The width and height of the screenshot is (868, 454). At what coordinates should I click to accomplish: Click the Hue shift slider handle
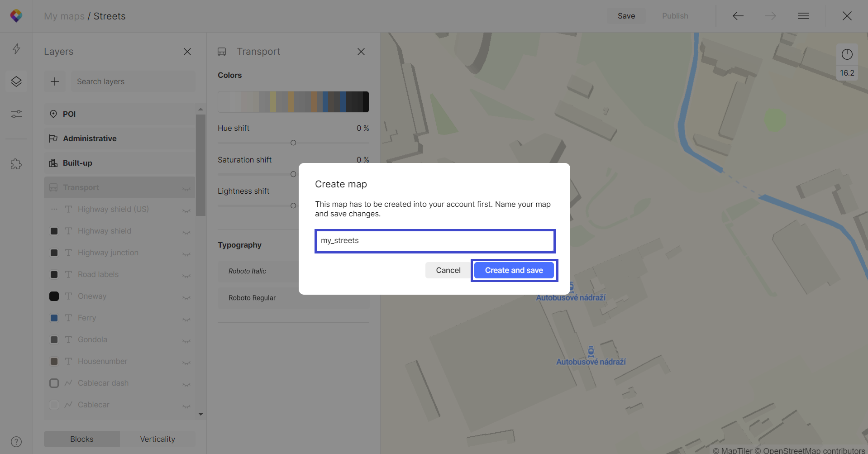click(x=293, y=143)
